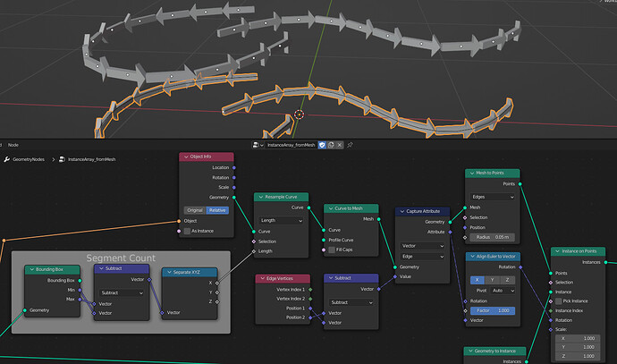The height and width of the screenshot is (364, 617).
Task: Click the Bounding Box Min output socket
Action: pos(80,290)
